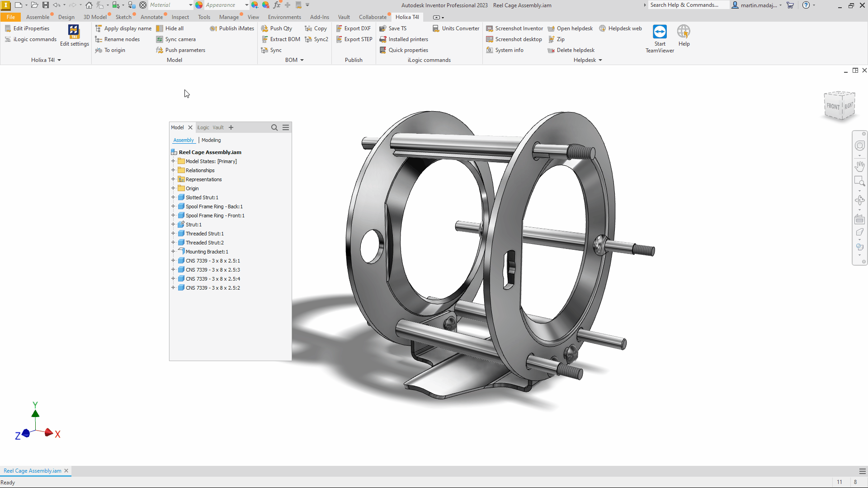This screenshot has height=488, width=868.
Task: Expand the Relationships folder
Action: click(173, 170)
